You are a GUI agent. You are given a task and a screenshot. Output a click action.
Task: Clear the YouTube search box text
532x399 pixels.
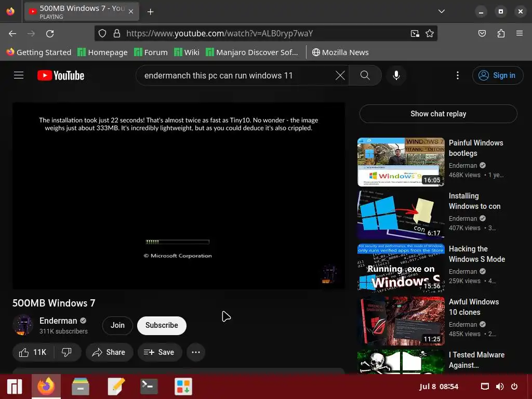point(340,75)
